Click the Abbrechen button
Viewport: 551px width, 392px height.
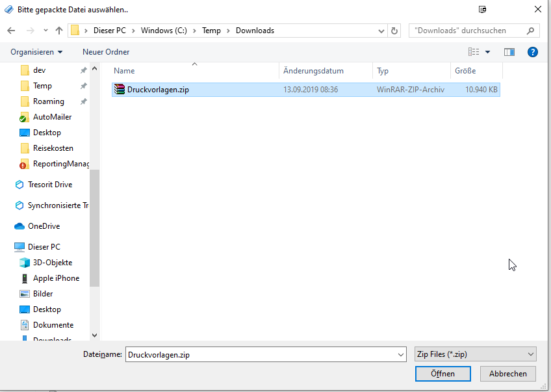click(507, 374)
